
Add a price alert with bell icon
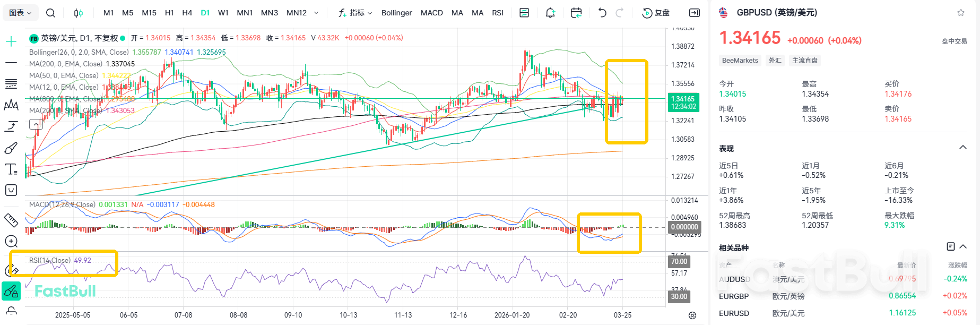coord(550,13)
